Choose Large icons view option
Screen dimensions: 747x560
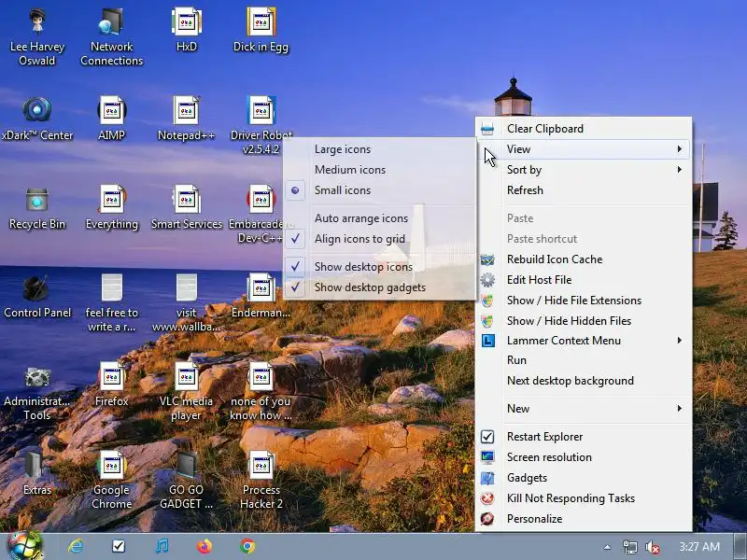(x=380, y=149)
